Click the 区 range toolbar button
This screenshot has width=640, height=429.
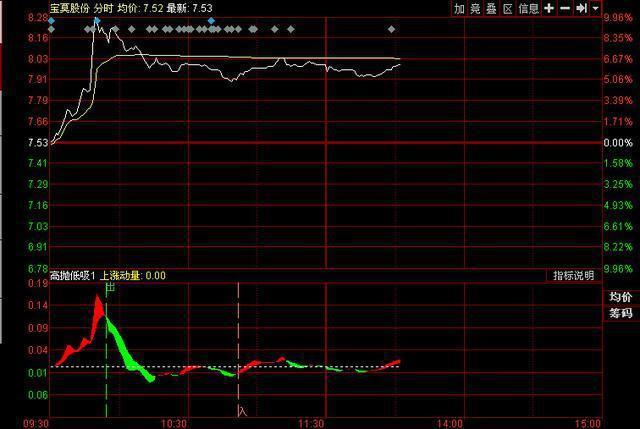pos(507,8)
